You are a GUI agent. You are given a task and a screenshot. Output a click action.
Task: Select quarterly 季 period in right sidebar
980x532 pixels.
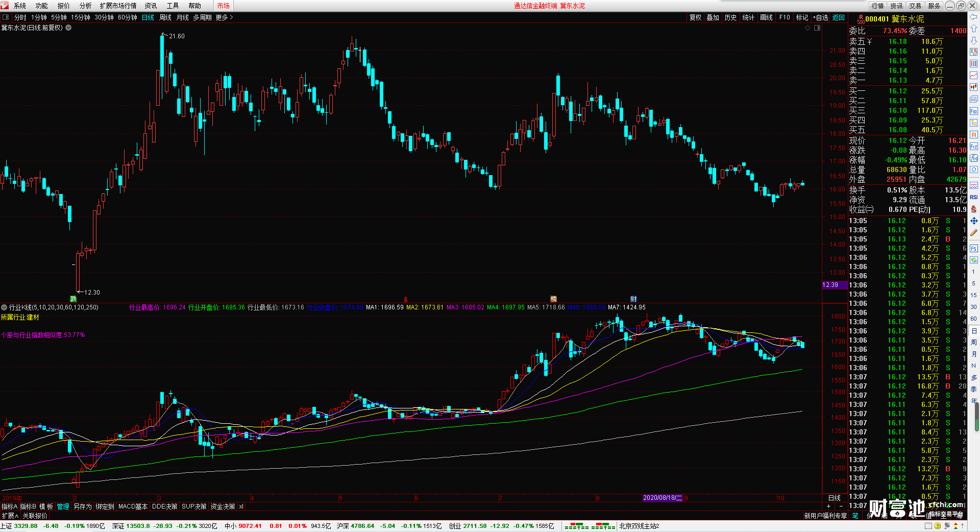click(974, 389)
